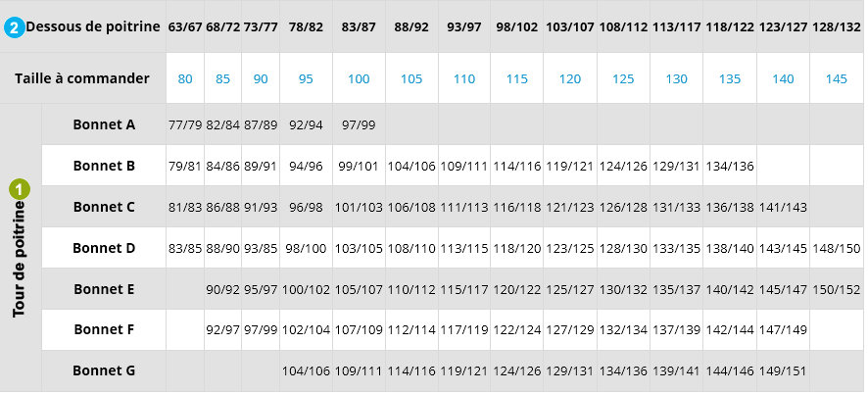Click the blue number 2 badge icon
868x394 pixels.
(x=15, y=27)
